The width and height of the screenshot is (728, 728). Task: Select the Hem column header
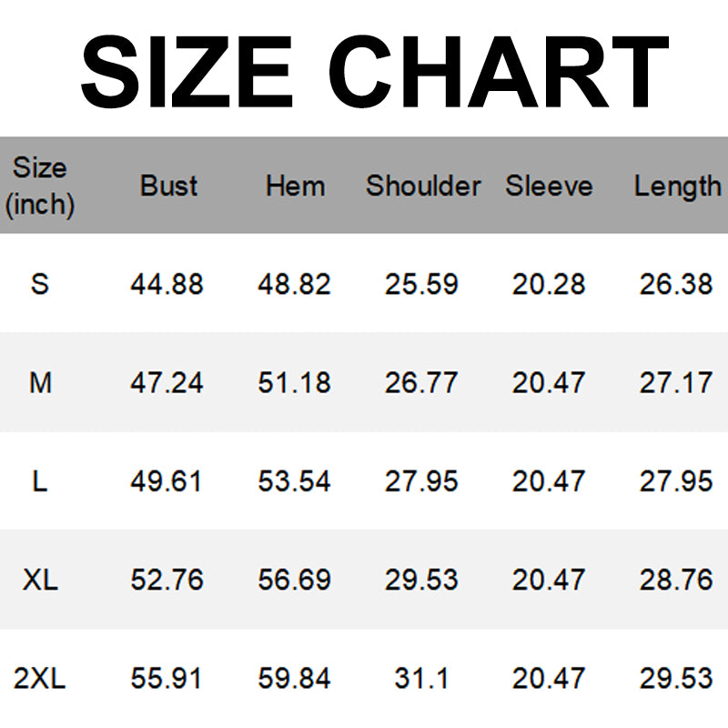(295, 186)
